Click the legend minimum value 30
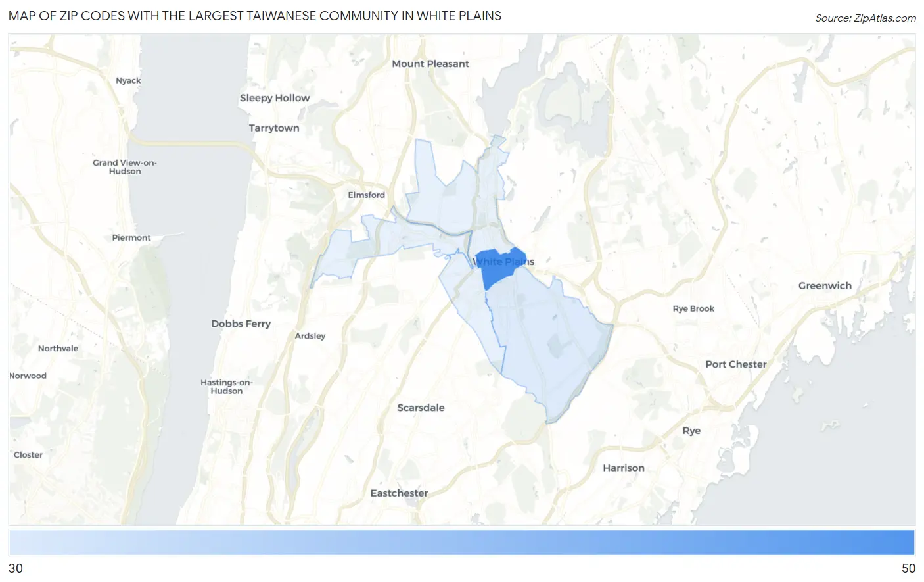Screen dimensions: 924x582 (x=16, y=569)
